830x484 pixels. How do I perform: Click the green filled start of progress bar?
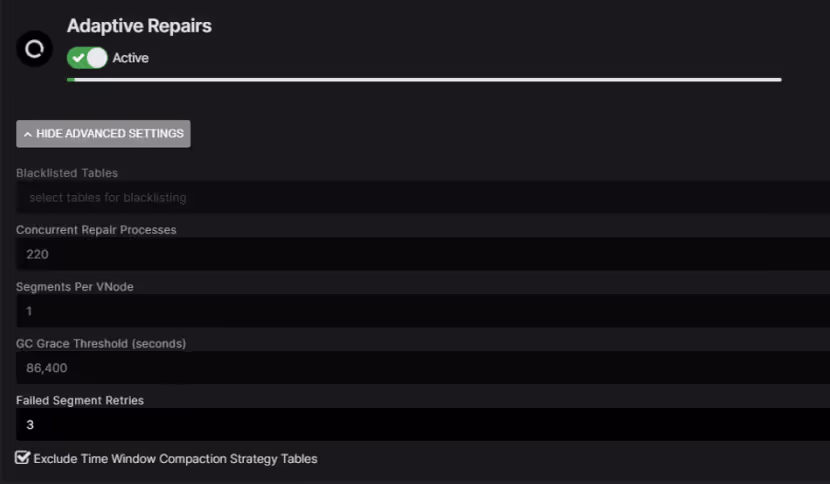[70, 79]
